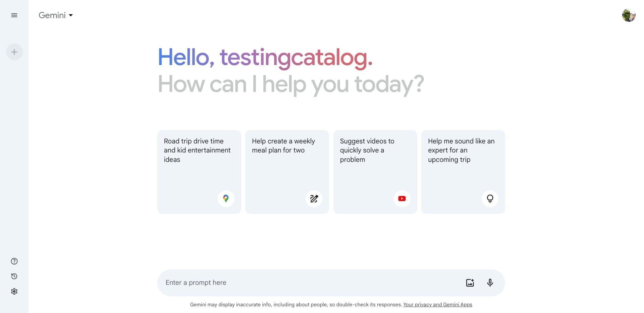Start a new chat with plus icon
Screen dimensions: 644x313
[x=14, y=52]
